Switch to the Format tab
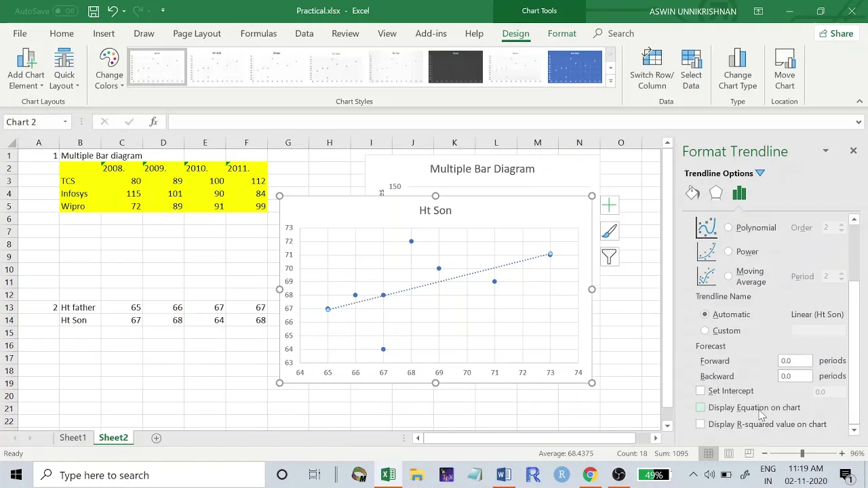The width and height of the screenshot is (868, 488). point(561,33)
